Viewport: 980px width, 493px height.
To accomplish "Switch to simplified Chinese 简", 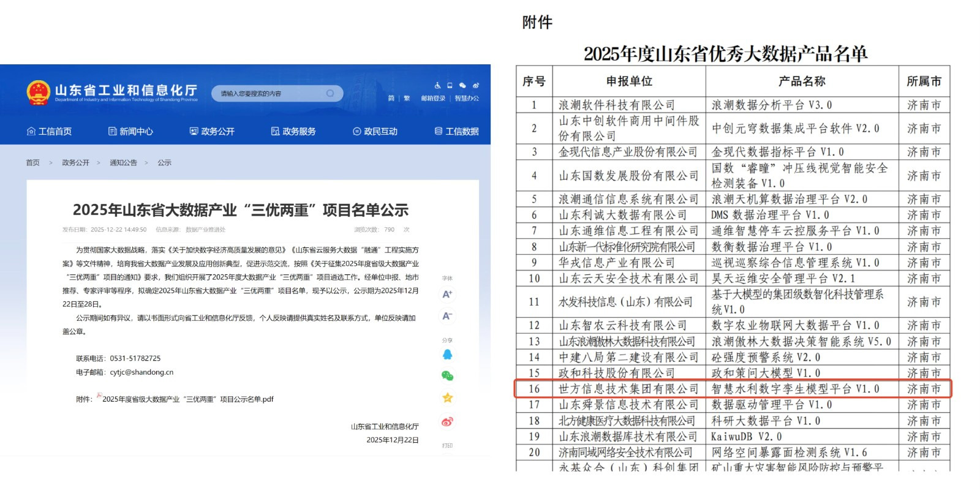I will [x=391, y=98].
